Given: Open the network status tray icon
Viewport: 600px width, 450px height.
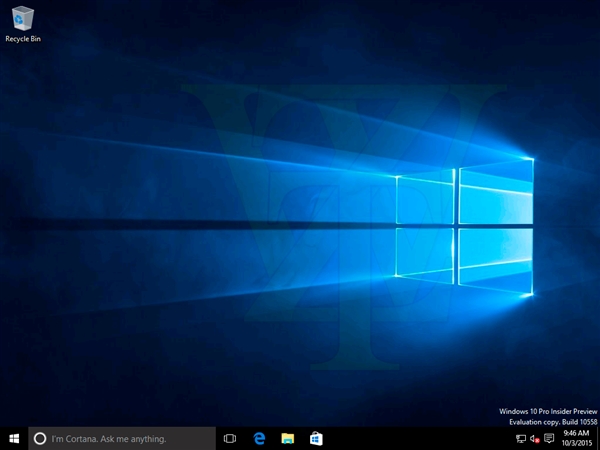Looking at the screenshot, I should pos(521,438).
